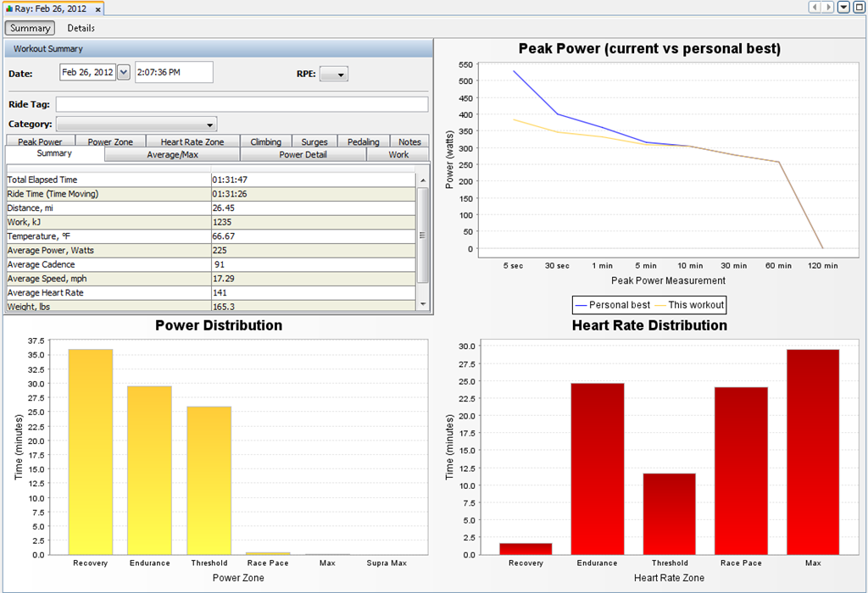Click the maximize panel icon

click(860, 7)
